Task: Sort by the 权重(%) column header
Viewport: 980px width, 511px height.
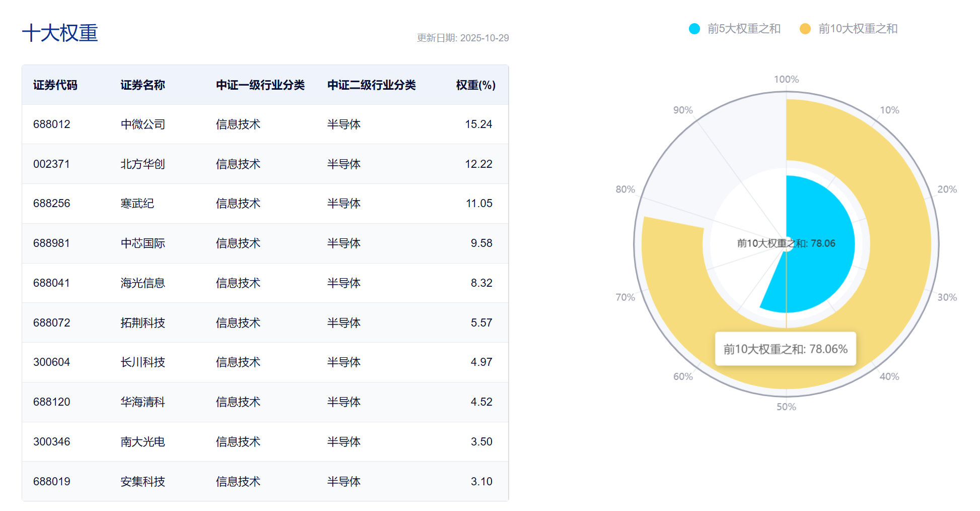Action: (x=474, y=85)
